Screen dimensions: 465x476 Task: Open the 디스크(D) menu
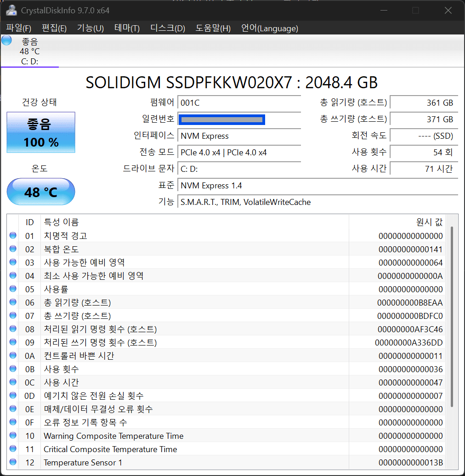[168, 28]
